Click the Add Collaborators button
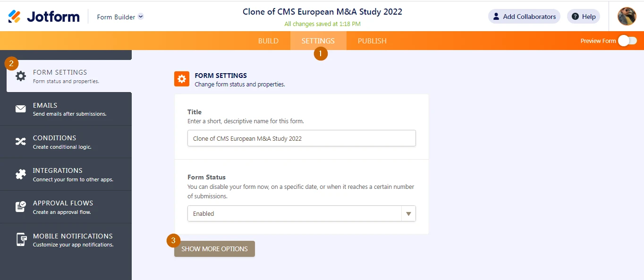Viewport: 644px width, 280px height. [524, 17]
